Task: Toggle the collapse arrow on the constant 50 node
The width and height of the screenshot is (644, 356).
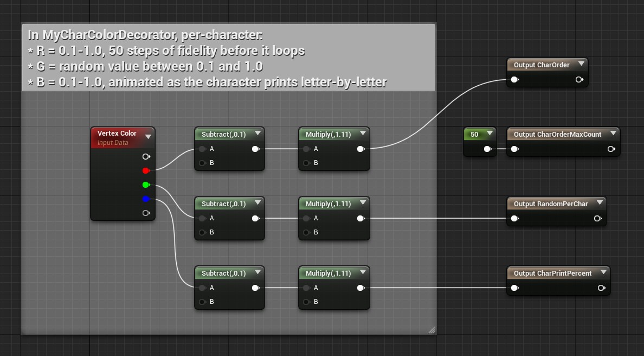Action: 490,133
